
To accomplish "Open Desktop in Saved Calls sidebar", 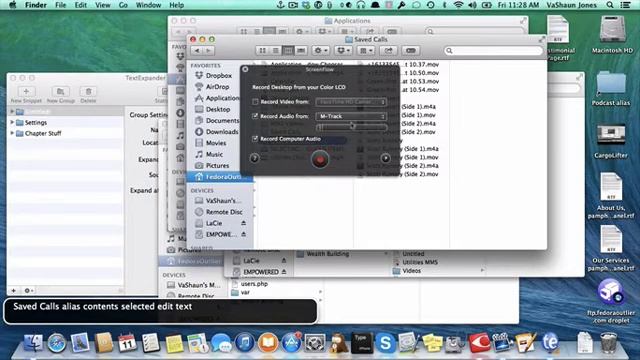I will pyautogui.click(x=218, y=109).
